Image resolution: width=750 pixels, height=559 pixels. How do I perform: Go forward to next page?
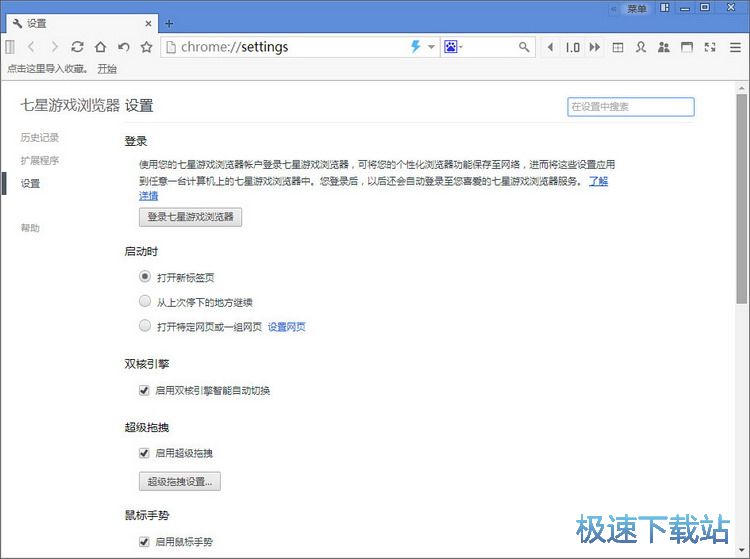(x=54, y=47)
